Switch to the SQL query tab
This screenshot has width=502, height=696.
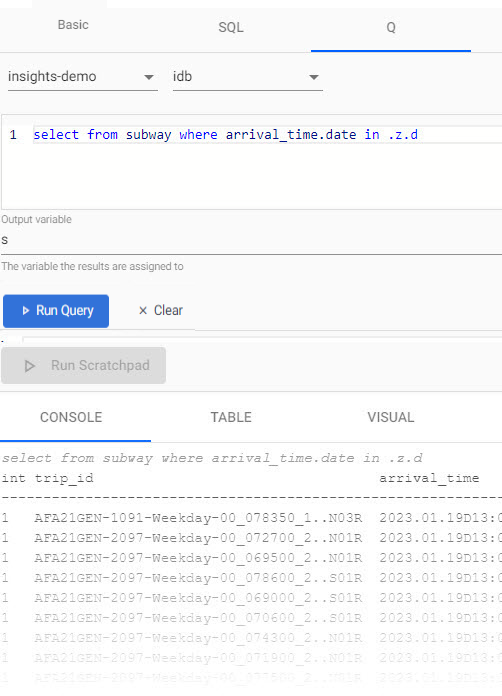(x=231, y=28)
